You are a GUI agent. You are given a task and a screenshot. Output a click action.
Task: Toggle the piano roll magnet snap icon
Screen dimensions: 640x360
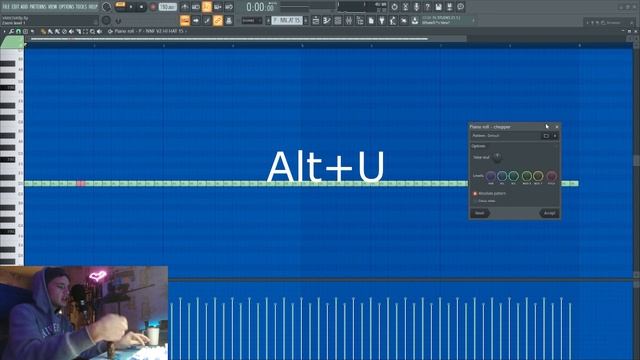pos(18,31)
